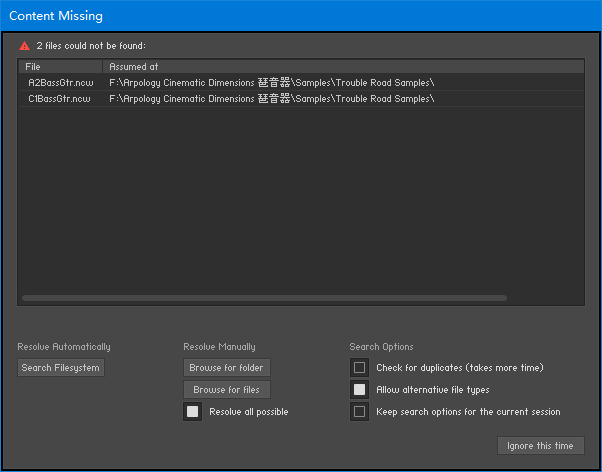Image resolution: width=602 pixels, height=472 pixels.
Task: Enable Check for duplicates option
Action: pos(359,368)
